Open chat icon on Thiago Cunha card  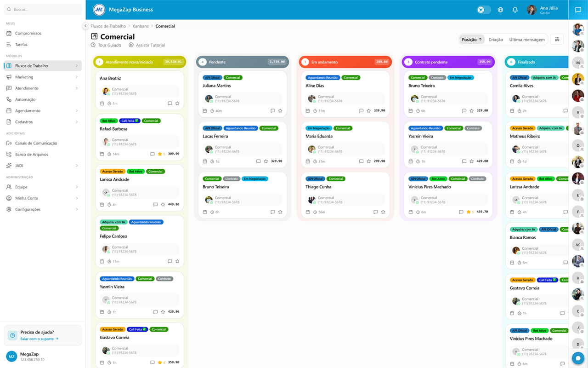375,212
